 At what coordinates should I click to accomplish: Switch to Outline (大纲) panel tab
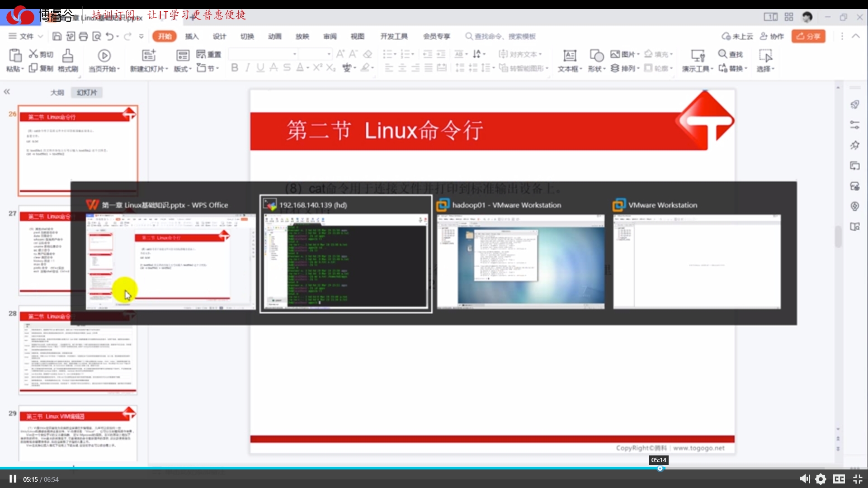pyautogui.click(x=57, y=92)
